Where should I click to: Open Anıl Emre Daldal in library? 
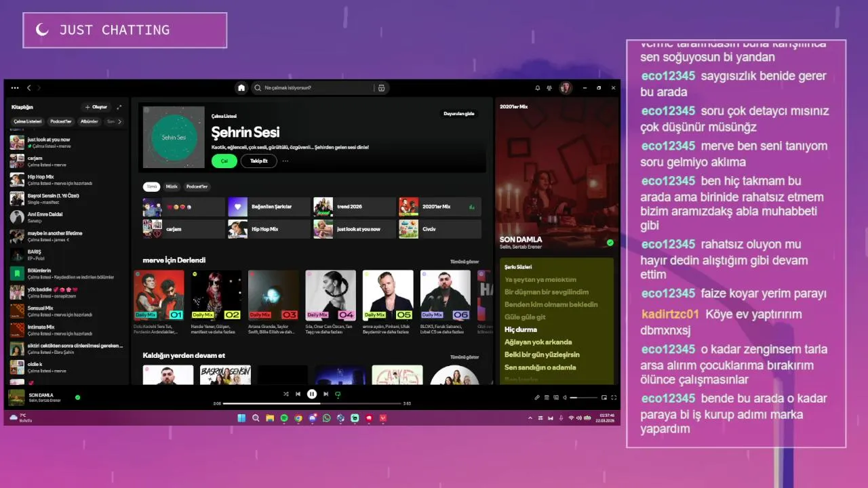pos(66,217)
